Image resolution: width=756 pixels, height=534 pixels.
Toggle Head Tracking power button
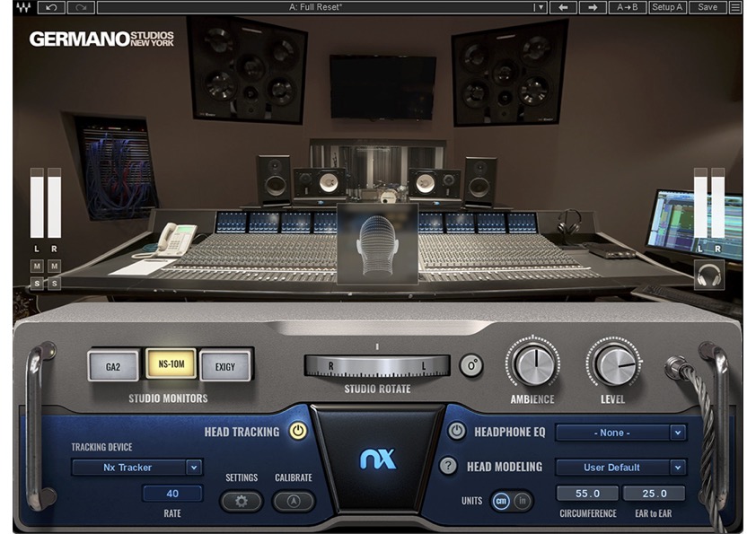[298, 431]
